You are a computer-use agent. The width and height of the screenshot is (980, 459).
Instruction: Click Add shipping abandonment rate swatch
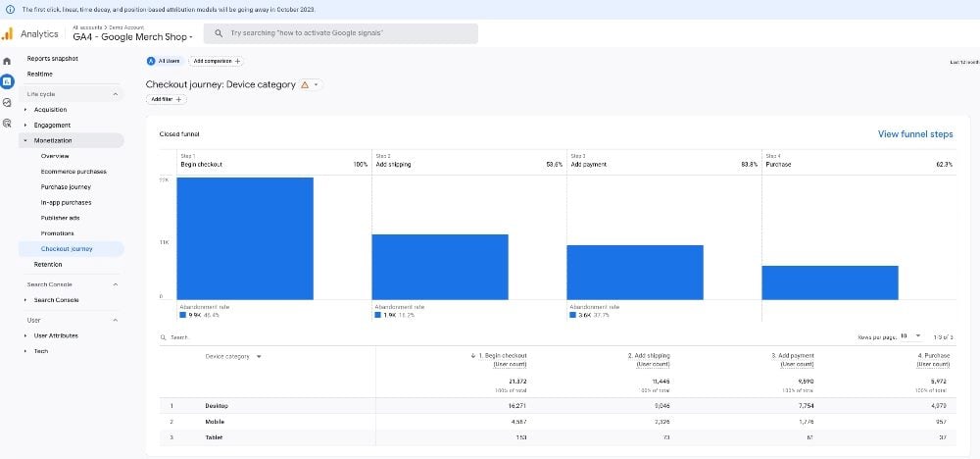pyautogui.click(x=378, y=315)
